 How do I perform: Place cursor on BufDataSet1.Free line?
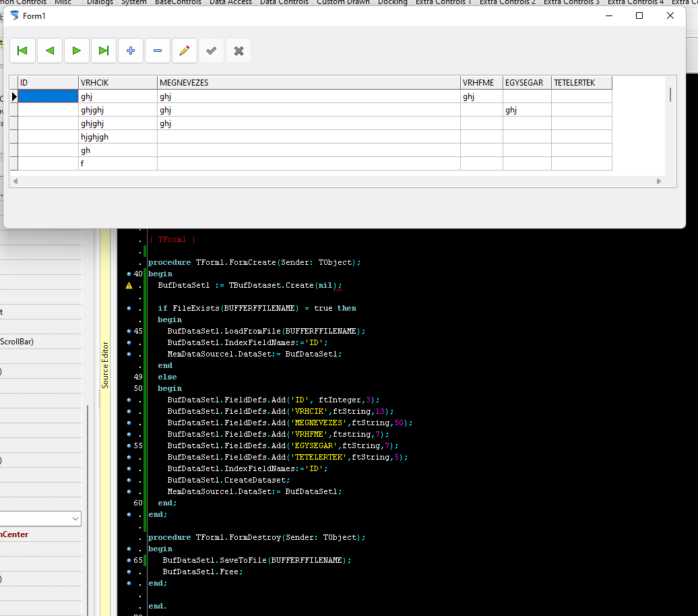(x=203, y=572)
